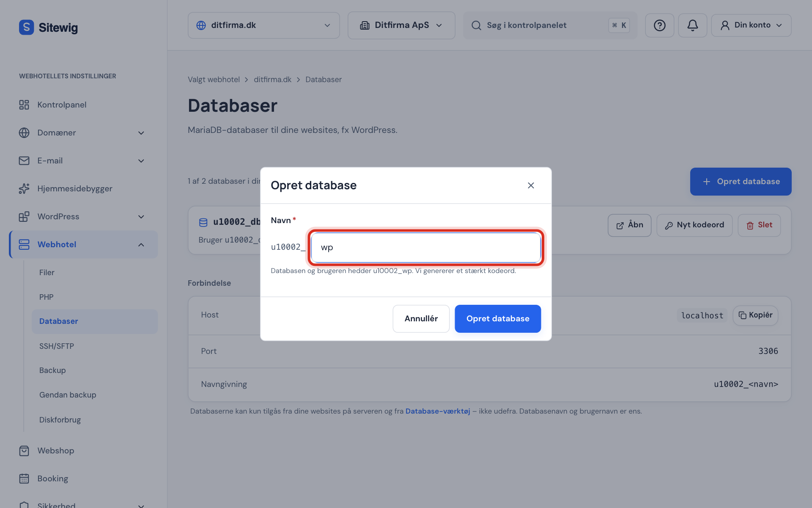Open notifications bell icon
The width and height of the screenshot is (812, 508).
pyautogui.click(x=692, y=25)
